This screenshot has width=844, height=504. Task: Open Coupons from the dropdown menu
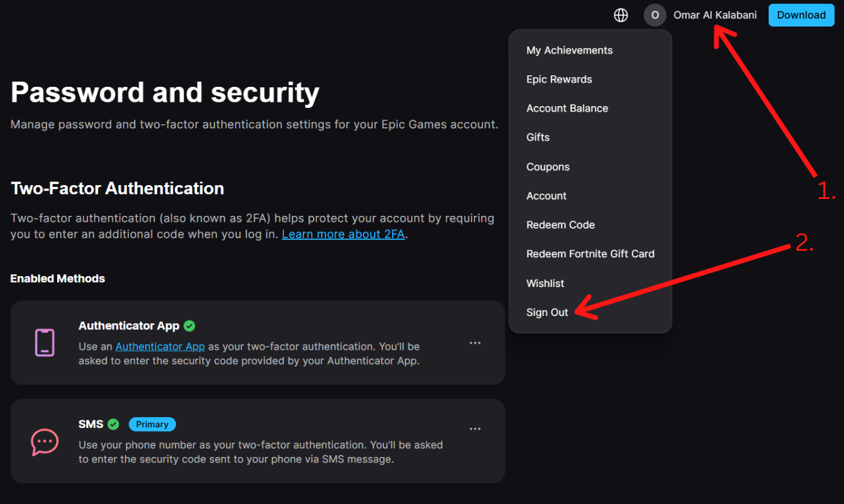[547, 167]
